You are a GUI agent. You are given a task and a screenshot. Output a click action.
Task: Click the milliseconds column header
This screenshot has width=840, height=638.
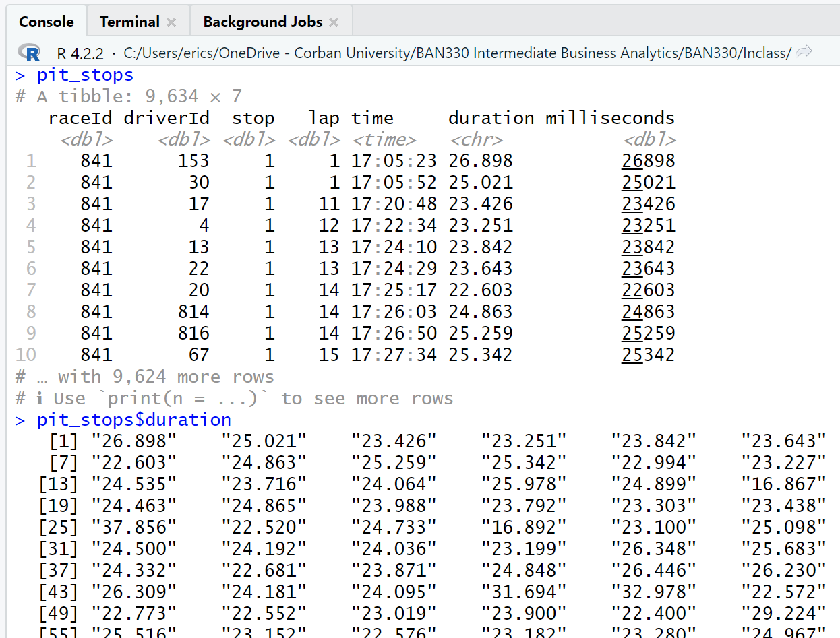[609, 118]
